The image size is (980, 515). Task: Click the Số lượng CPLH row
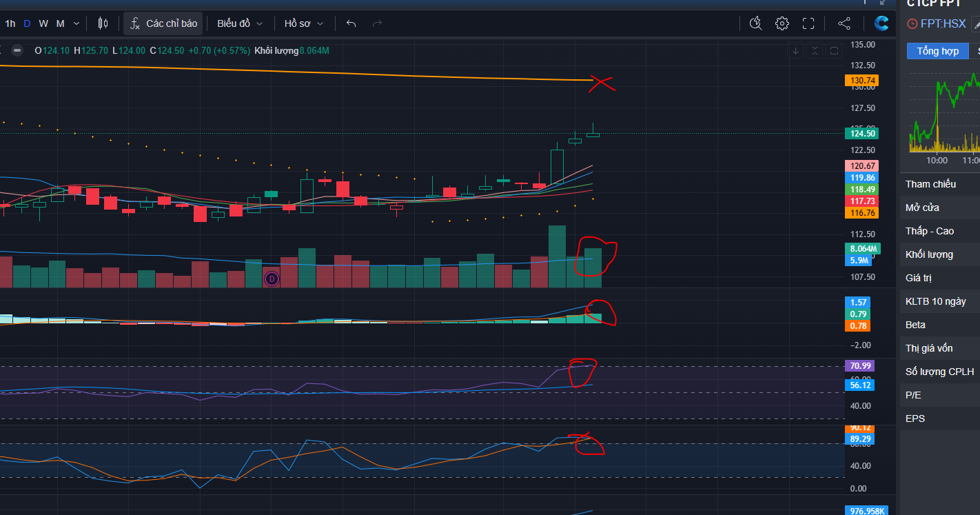click(x=940, y=372)
